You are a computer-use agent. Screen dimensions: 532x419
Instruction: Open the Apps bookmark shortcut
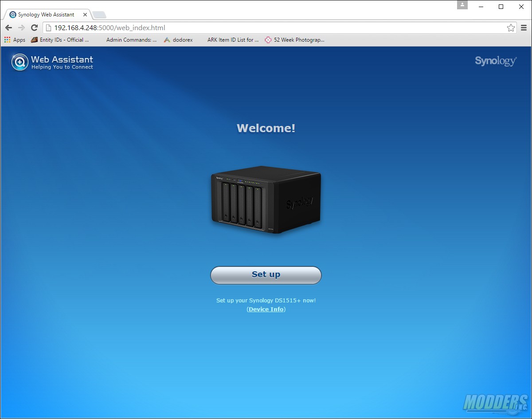15,39
